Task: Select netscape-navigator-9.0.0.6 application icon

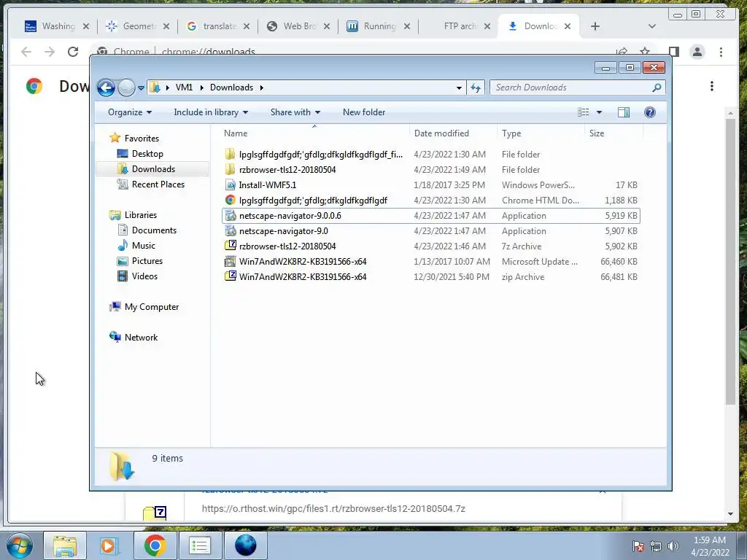Action: pos(230,216)
